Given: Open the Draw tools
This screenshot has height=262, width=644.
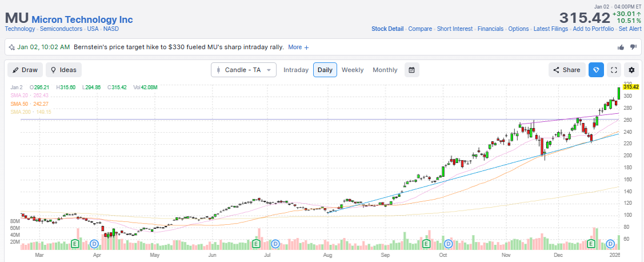Looking at the screenshot, I should click(25, 70).
